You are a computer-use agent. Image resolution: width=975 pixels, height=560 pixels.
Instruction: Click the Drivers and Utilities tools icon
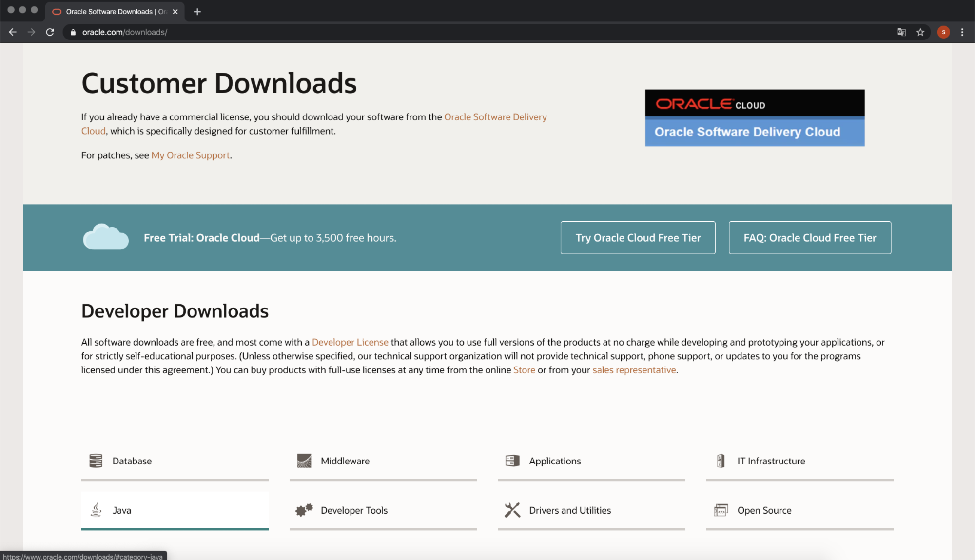[512, 510]
